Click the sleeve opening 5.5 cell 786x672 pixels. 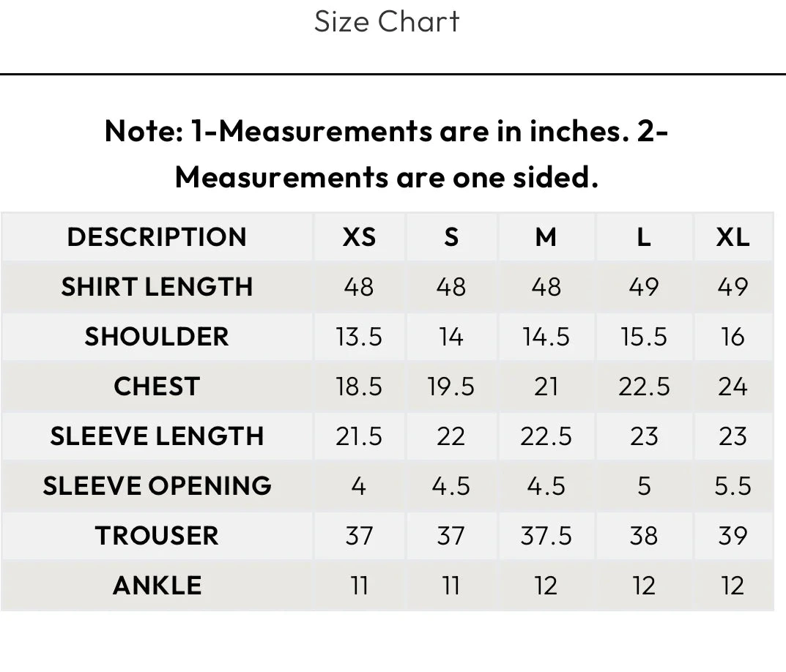coord(733,486)
